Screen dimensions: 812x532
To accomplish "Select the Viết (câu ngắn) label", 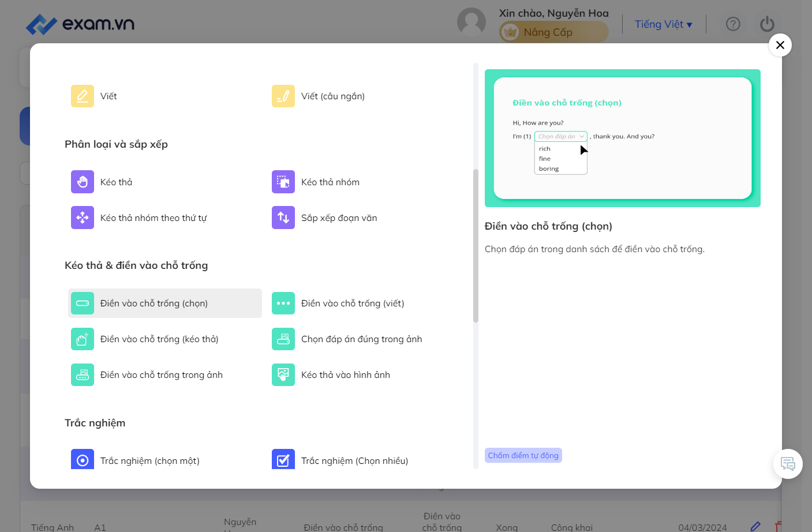I will [333, 96].
